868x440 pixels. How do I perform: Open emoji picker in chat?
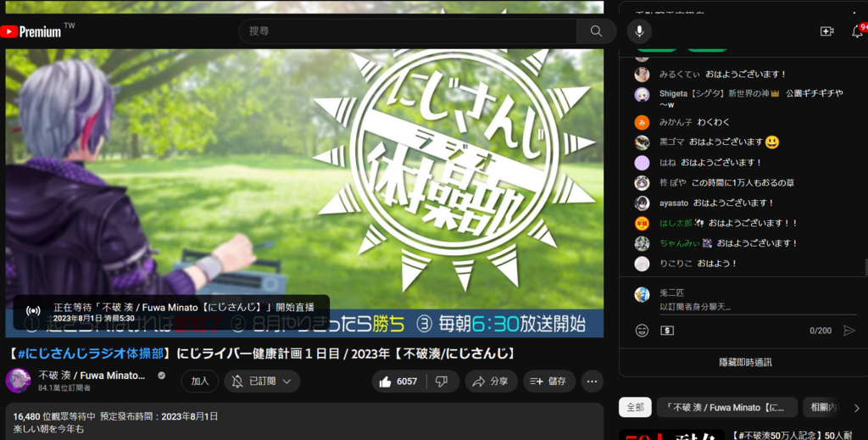coord(642,331)
